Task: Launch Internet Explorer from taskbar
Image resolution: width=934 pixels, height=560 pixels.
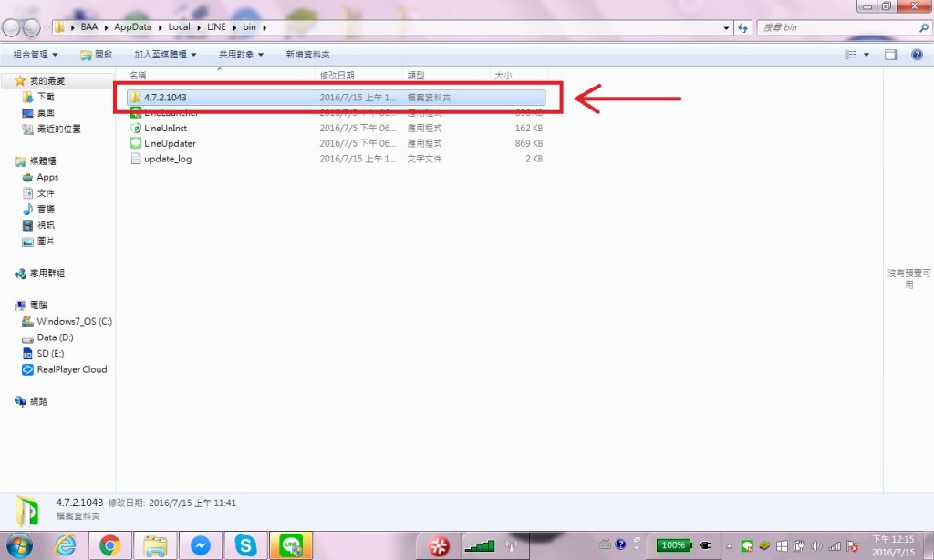Action: 65,545
